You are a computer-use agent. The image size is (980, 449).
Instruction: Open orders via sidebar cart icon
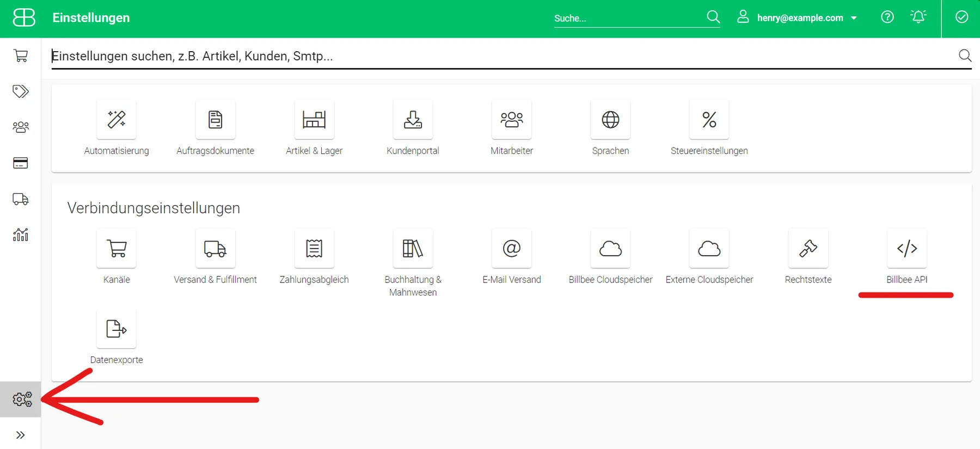(21, 56)
